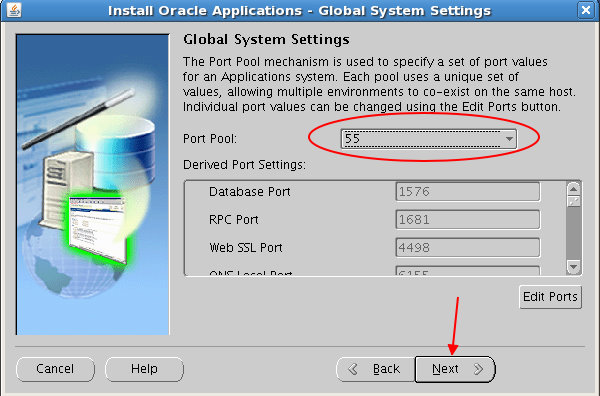Click the Web SSL Port field 4498
The height and width of the screenshot is (396, 600).
[468, 248]
